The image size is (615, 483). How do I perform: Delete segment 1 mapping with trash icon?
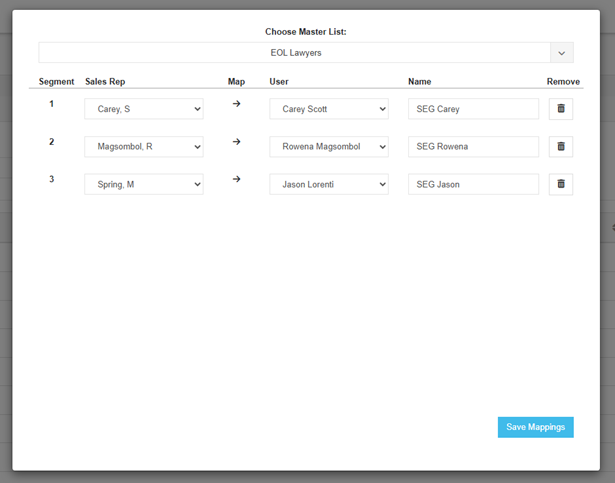click(x=560, y=109)
